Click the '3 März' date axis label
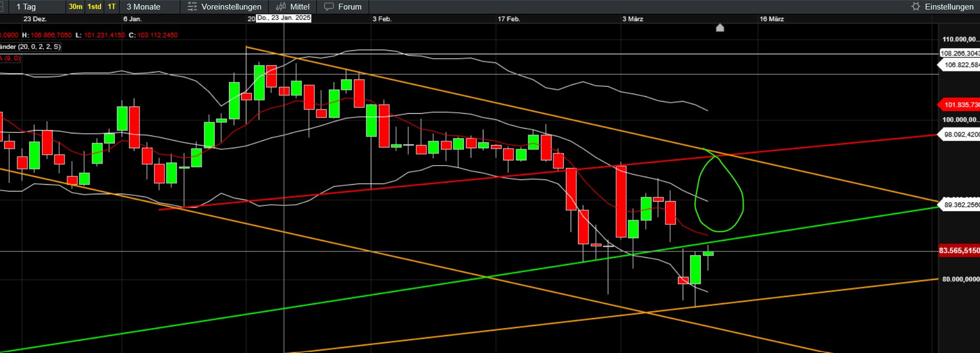This screenshot has height=353, width=980. (633, 19)
